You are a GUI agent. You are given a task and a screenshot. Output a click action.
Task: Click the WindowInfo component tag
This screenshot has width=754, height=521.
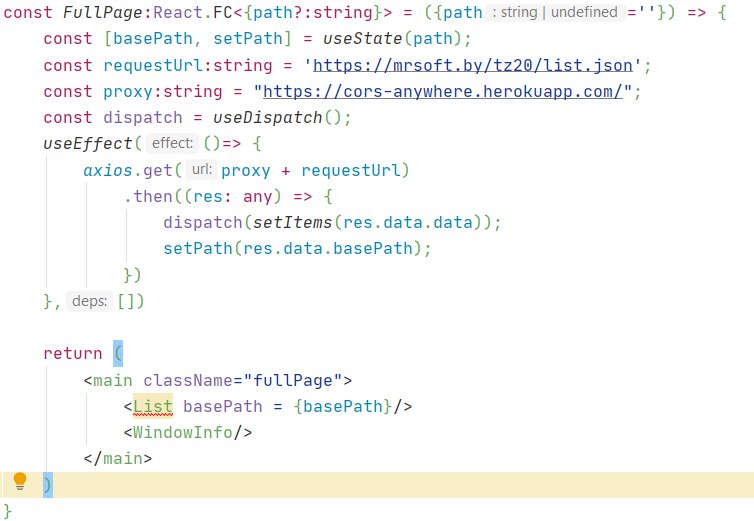point(183,432)
